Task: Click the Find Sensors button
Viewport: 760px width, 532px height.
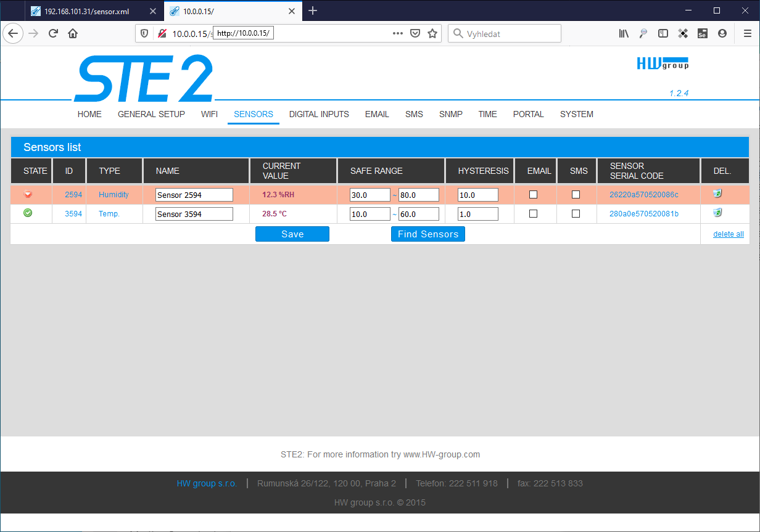Action: click(x=428, y=234)
